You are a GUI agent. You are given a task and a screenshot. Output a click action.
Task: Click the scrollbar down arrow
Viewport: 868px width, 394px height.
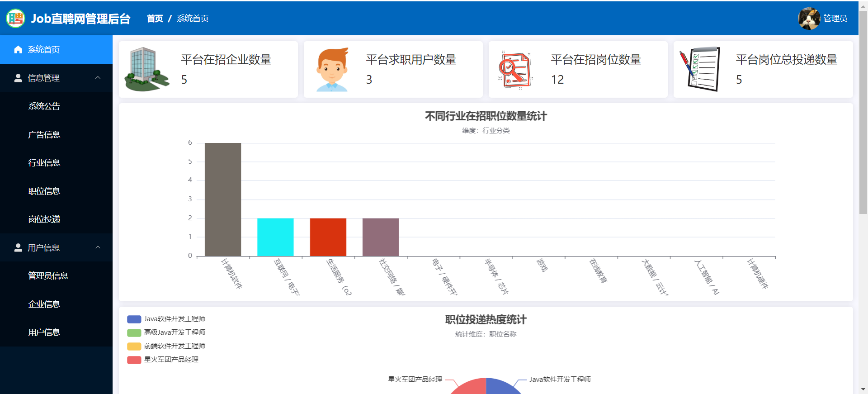(x=863, y=389)
